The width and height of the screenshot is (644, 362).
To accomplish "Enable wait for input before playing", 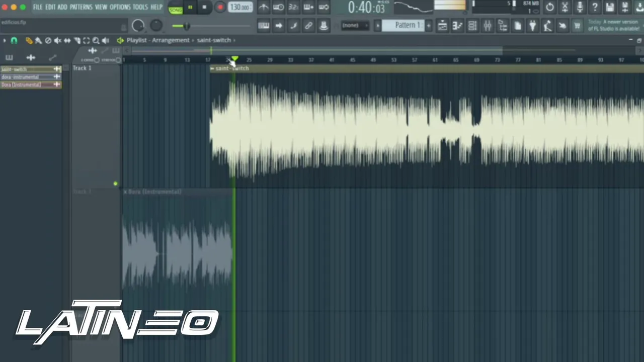I will click(278, 8).
